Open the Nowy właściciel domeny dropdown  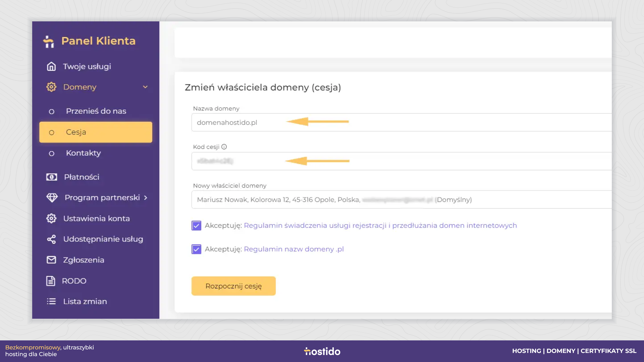click(x=401, y=200)
